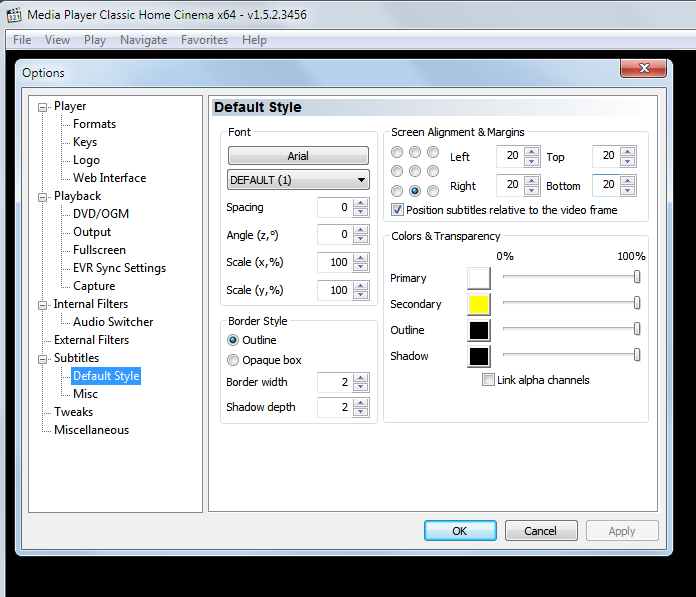The height and width of the screenshot is (597, 696).
Task: Open the Help menu
Action: click(x=254, y=40)
